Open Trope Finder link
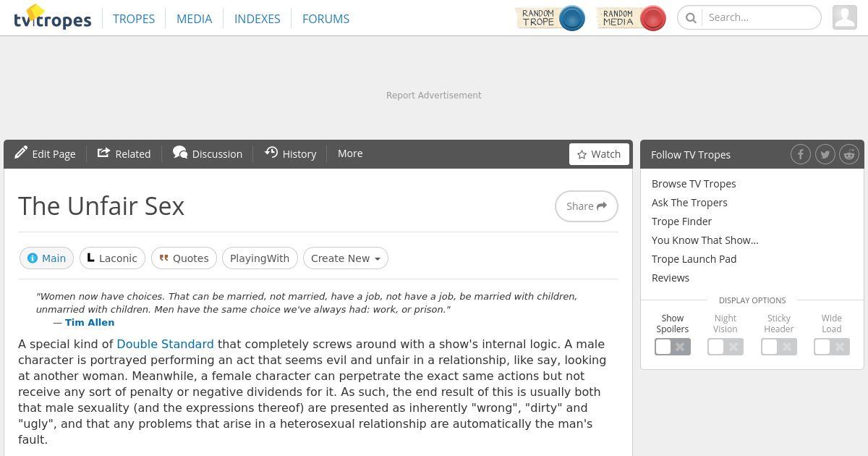Viewport: 868px width, 456px height. click(681, 221)
